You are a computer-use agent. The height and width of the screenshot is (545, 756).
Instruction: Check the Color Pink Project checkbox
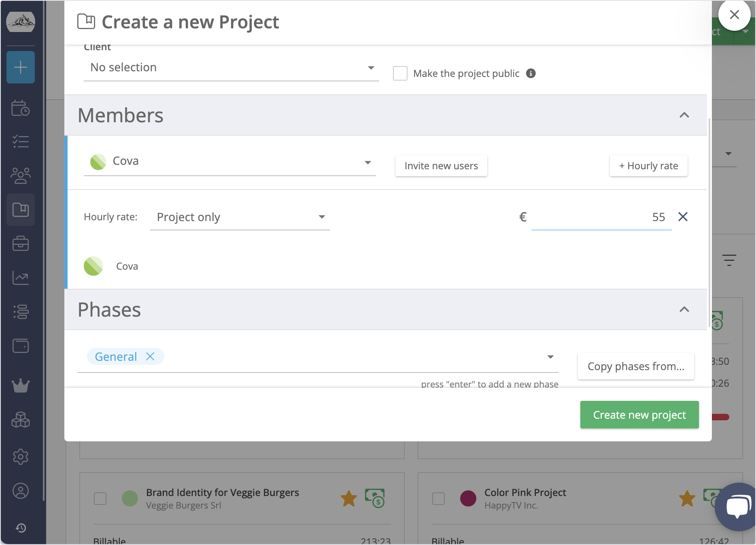(438, 498)
